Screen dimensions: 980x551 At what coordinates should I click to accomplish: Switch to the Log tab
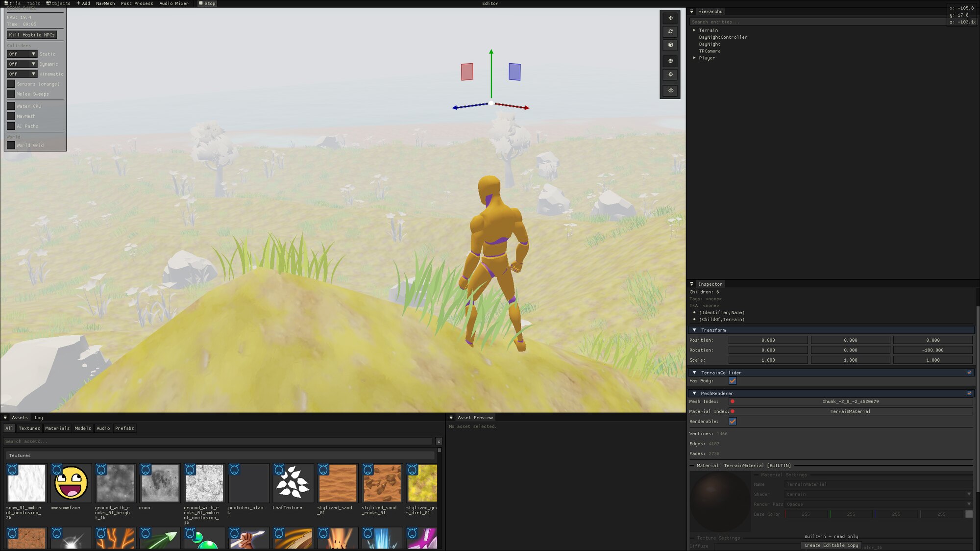(39, 418)
